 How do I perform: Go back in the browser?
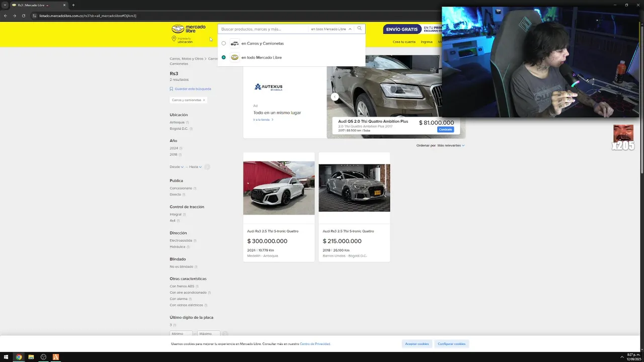(6, 16)
